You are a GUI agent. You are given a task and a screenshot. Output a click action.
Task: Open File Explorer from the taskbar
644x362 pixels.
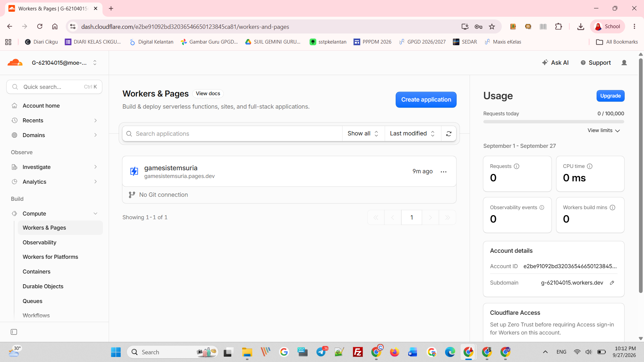[247, 352]
